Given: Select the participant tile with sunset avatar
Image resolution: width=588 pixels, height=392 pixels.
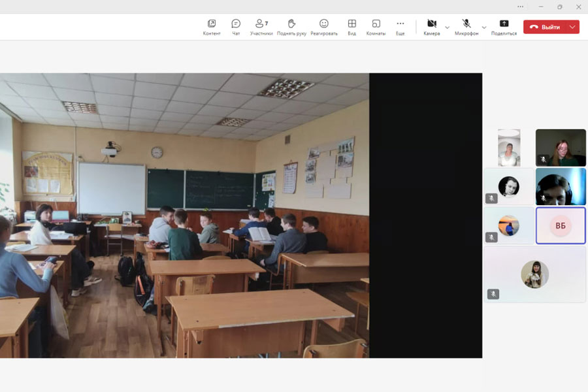Looking at the screenshot, I should [509, 225].
